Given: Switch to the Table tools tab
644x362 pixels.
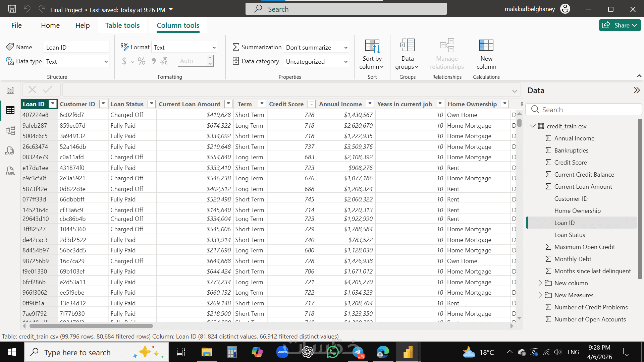Looking at the screenshot, I should click(x=122, y=25).
